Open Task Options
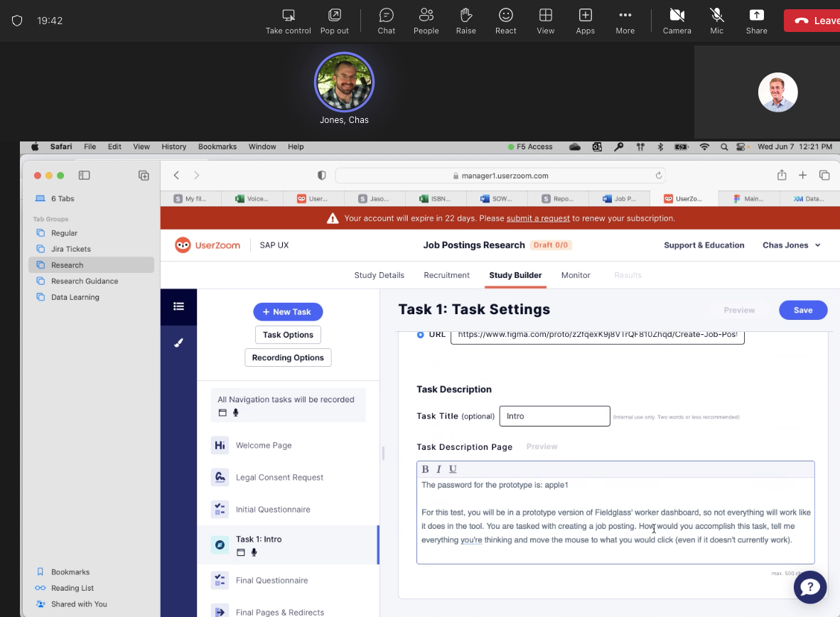 [288, 335]
